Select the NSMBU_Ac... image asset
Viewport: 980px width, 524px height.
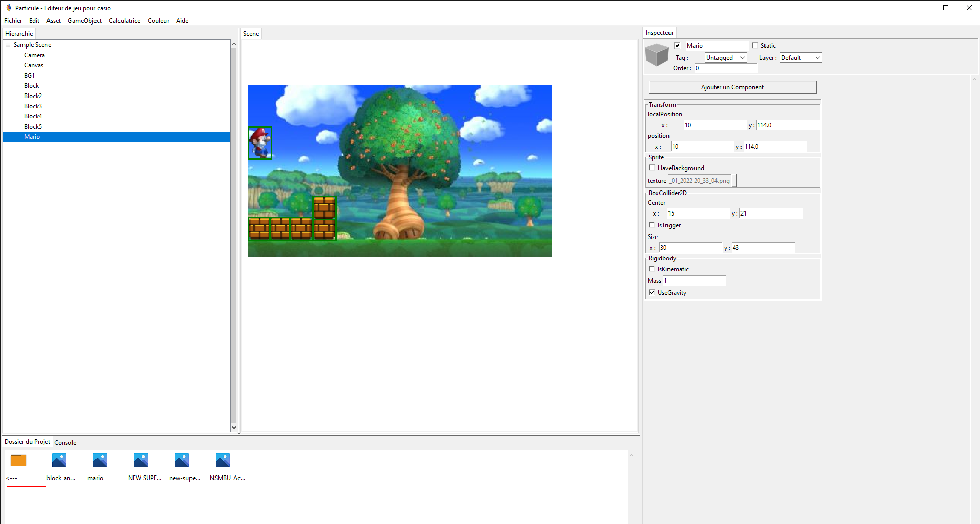223,460
